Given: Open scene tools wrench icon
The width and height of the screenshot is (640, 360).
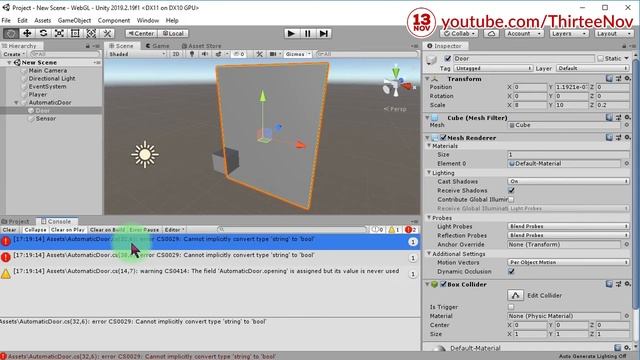Looking at the screenshot, I should coord(259,54).
